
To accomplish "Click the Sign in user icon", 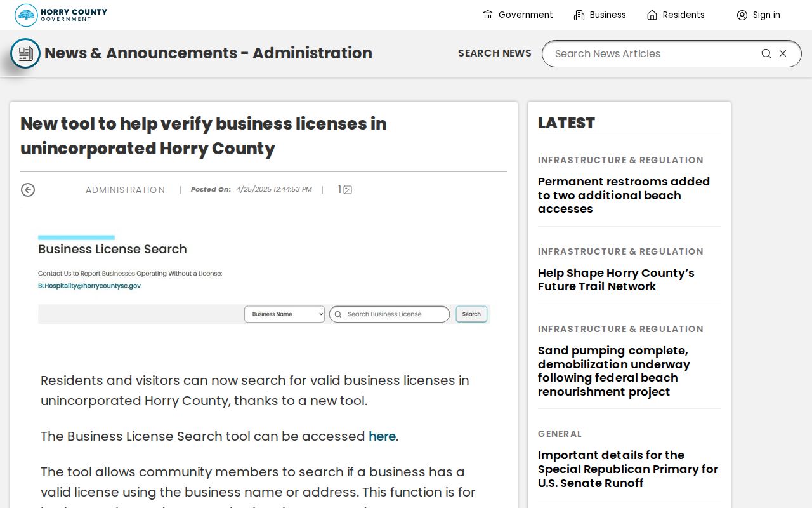I will (742, 15).
